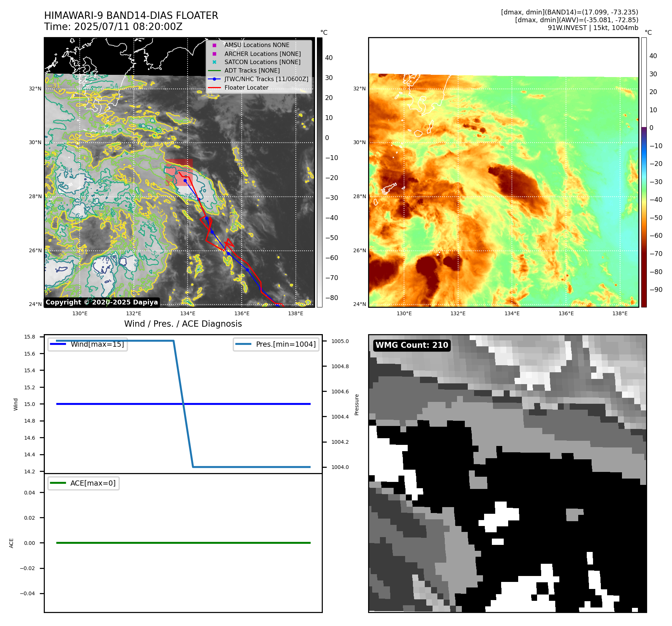Click '32°N' latitude label beside the left map
The image size is (672, 626).
35,89
